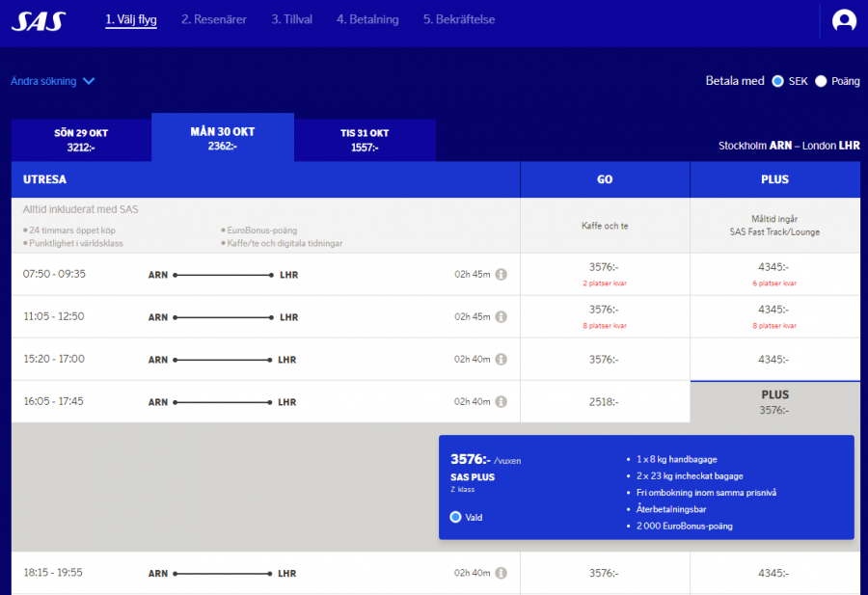This screenshot has height=595, width=868.
Task: Open the user profile icon
Action: coord(844,20)
